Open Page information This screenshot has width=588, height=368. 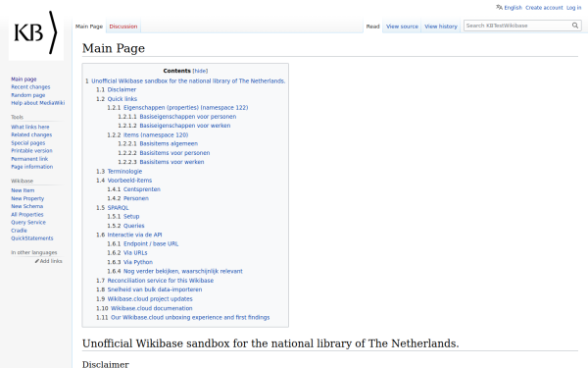(x=32, y=167)
